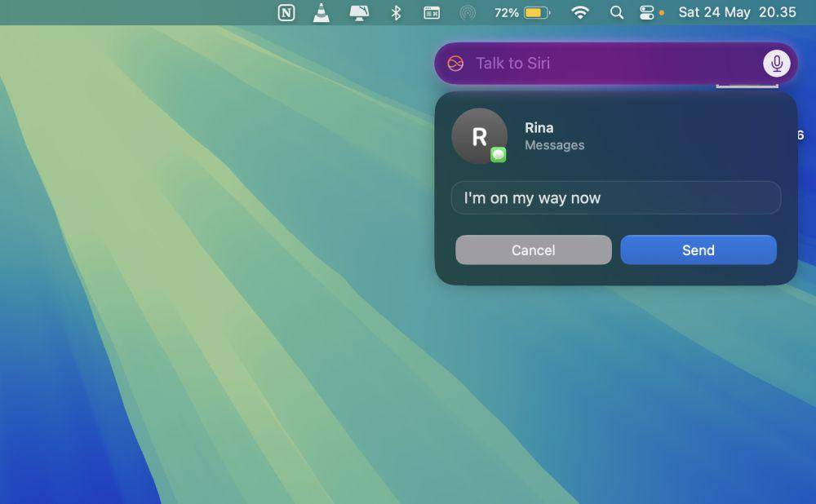Click the Messages app badge on avatar
The width and height of the screenshot is (816, 504).
498,154
